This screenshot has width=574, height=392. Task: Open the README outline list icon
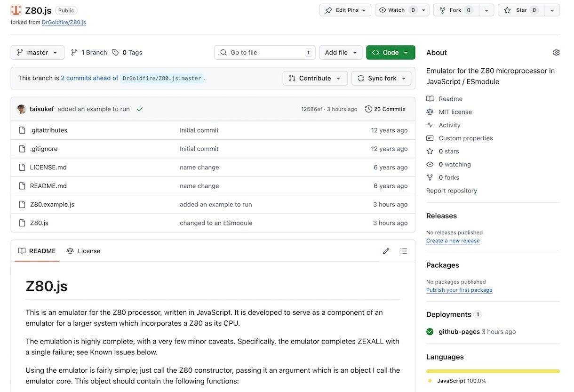click(x=404, y=251)
